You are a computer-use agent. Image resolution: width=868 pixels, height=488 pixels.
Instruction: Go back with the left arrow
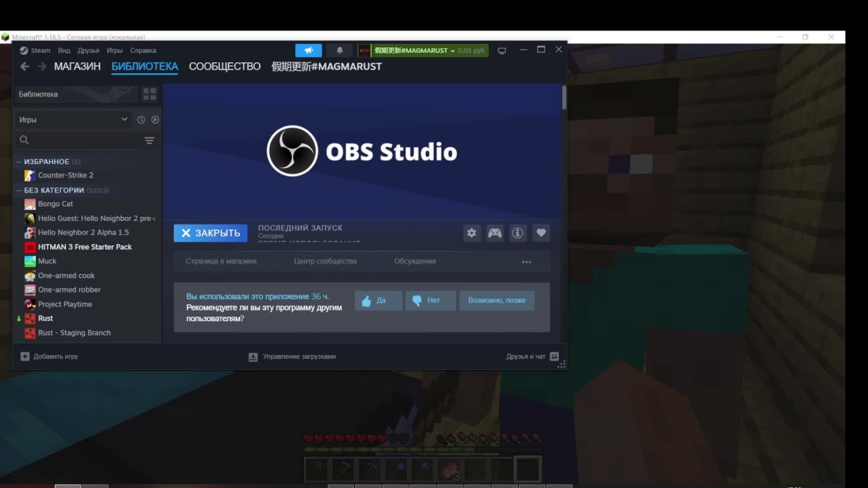pos(25,66)
